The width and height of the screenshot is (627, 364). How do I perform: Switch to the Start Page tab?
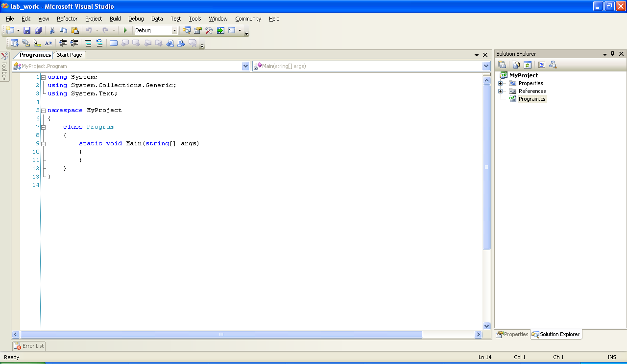click(x=70, y=55)
